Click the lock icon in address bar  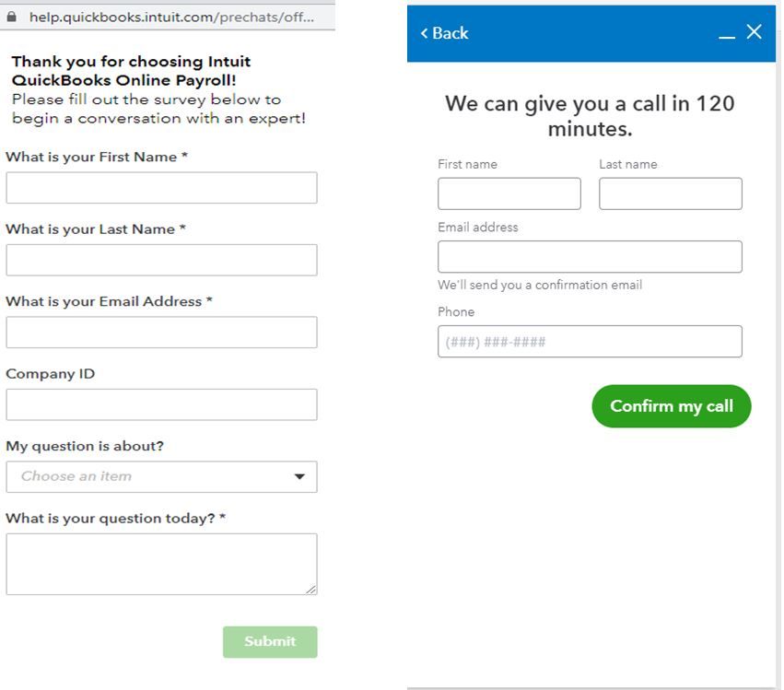pos(11,17)
